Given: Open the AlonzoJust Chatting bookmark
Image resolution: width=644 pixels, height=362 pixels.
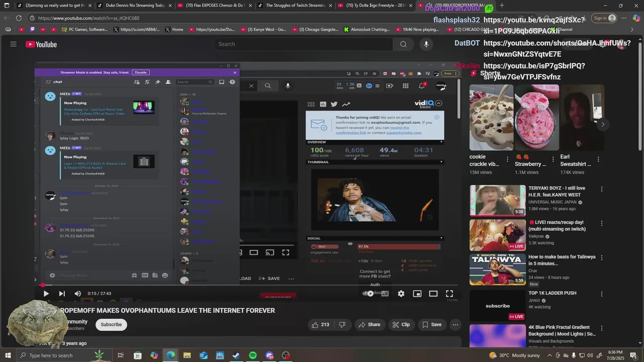Looking at the screenshot, I should tap(366, 30).
